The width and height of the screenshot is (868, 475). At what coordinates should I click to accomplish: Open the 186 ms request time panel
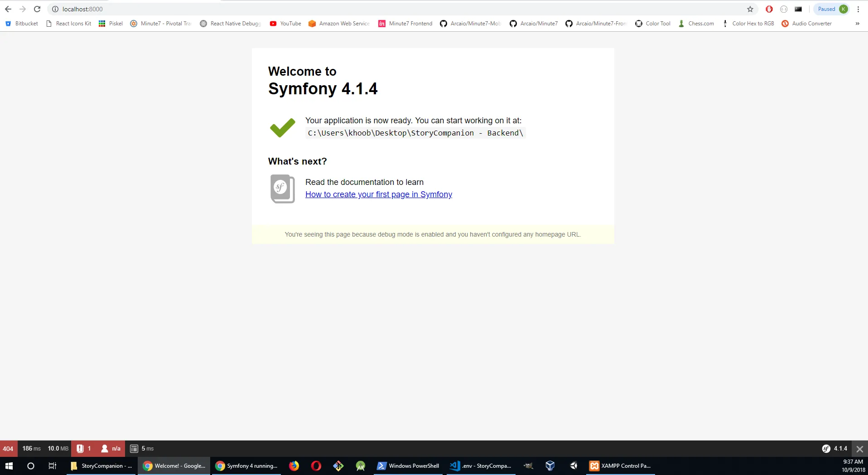pos(31,449)
